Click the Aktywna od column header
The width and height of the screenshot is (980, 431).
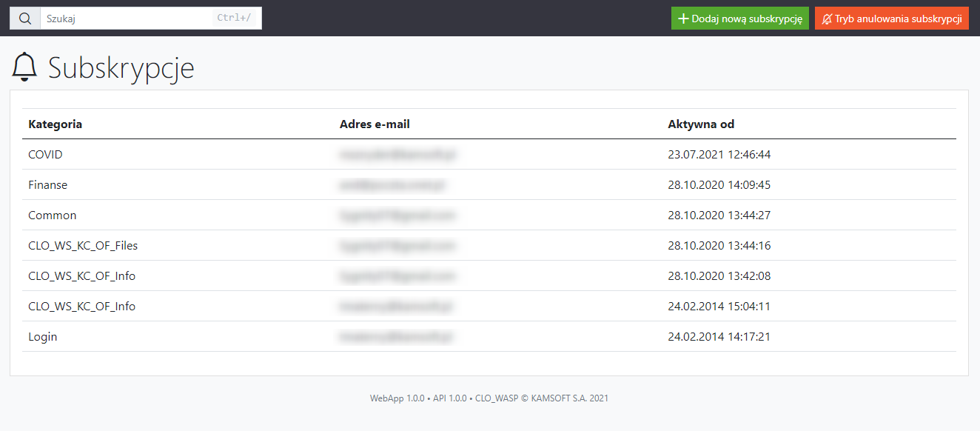coord(701,124)
